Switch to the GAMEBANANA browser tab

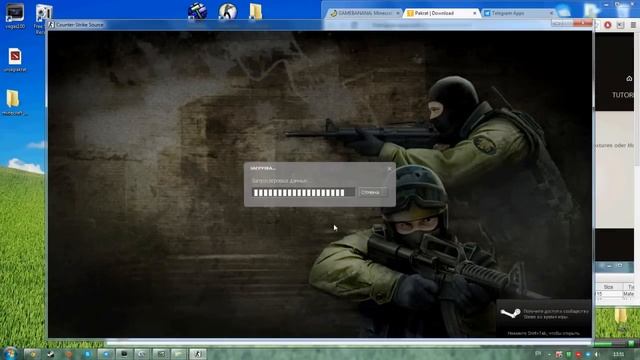point(364,13)
